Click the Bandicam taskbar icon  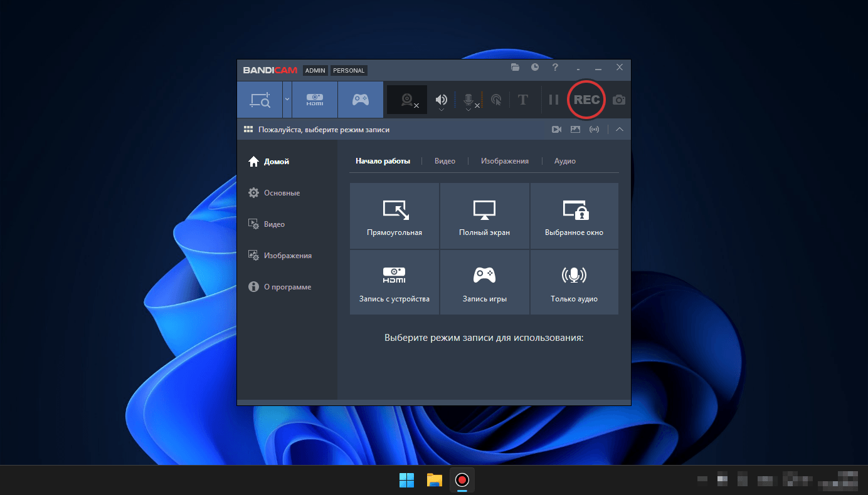[x=462, y=480]
